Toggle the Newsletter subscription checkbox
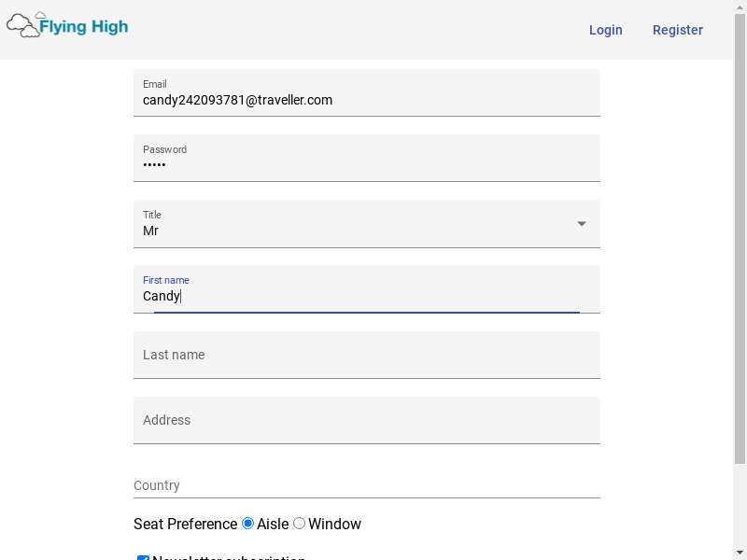The height and width of the screenshot is (560, 747). pos(143,558)
